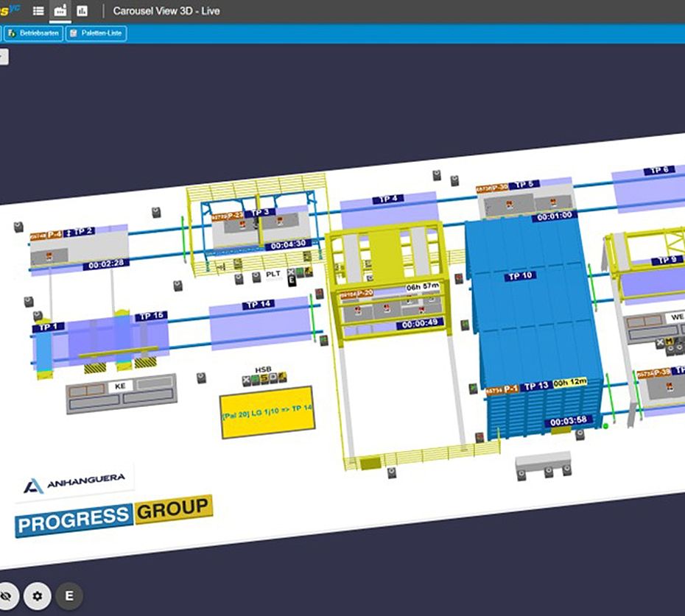
Task: Click the yellow warning icon under HSB
Action: pos(283,376)
